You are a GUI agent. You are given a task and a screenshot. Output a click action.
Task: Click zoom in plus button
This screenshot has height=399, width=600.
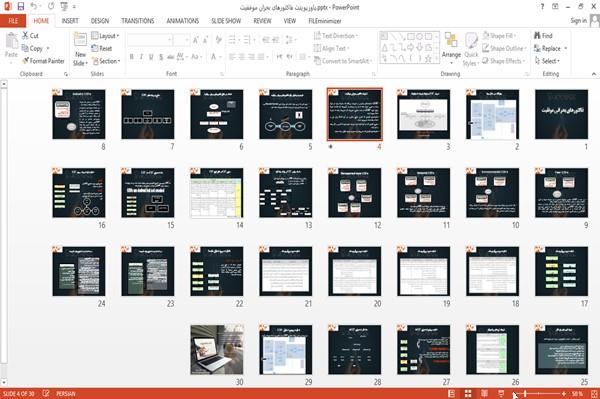(x=564, y=394)
